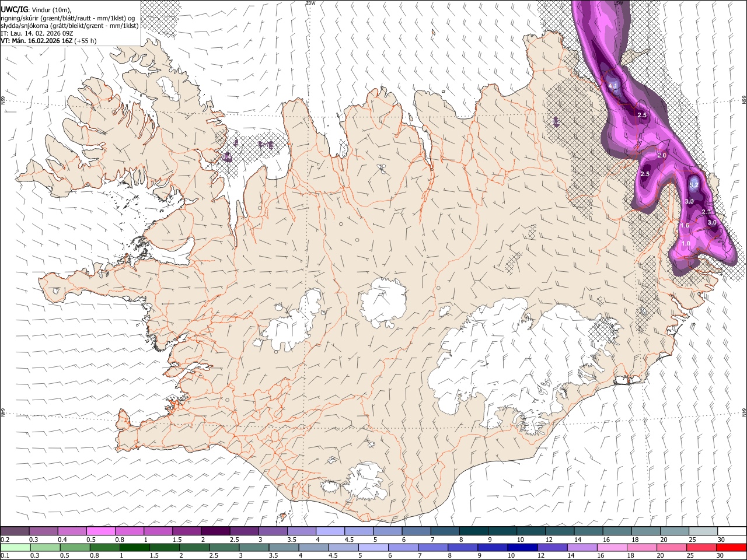Click the 'Vindur (10m)' label in header
This screenshot has height=560, width=747.
click(52, 10)
